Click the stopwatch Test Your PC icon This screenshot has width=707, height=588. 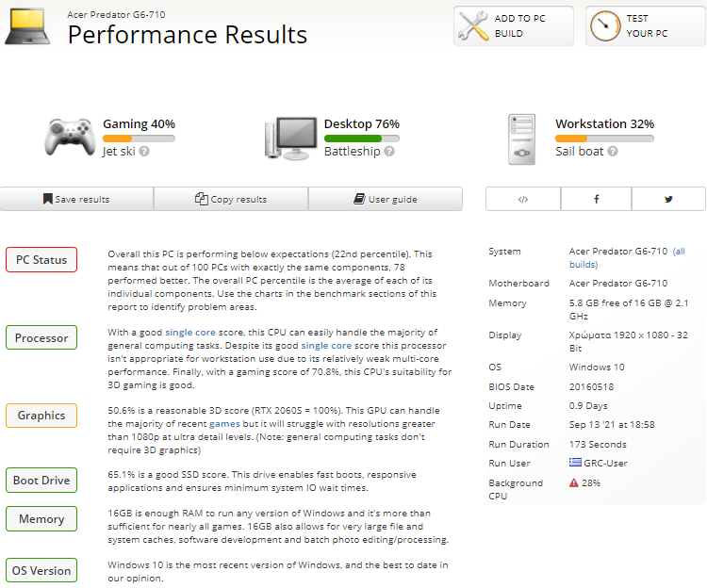605,26
